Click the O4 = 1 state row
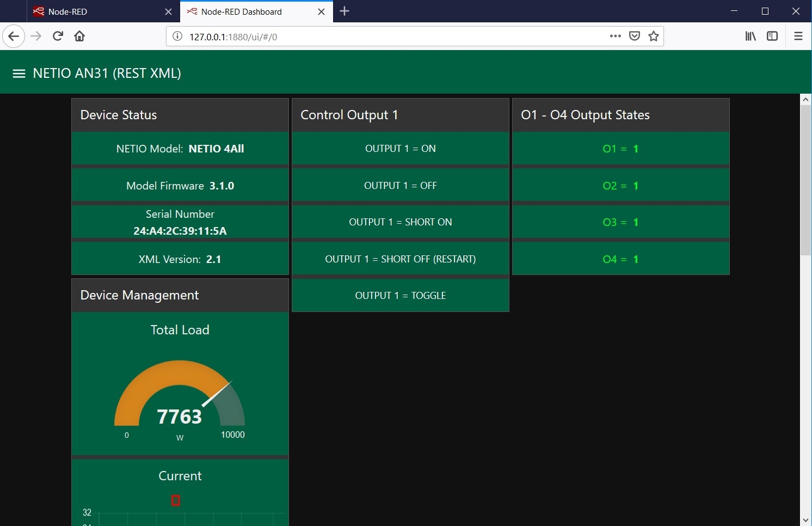The height and width of the screenshot is (526, 812). pos(621,259)
